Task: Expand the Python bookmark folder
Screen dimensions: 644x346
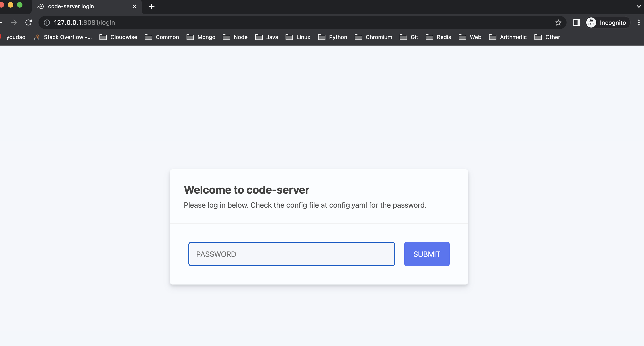Action: click(338, 37)
